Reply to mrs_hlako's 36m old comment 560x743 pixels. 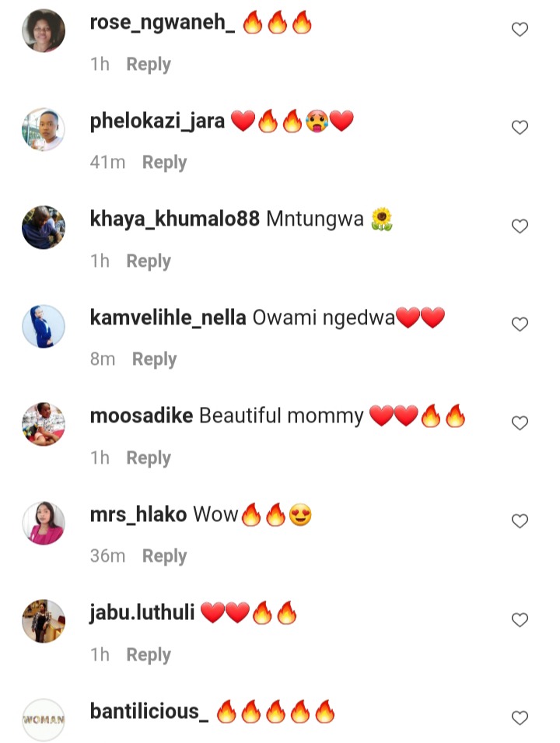pos(164,555)
